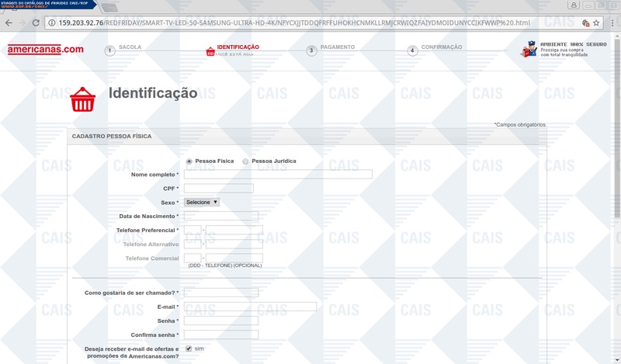Image resolution: width=621 pixels, height=364 pixels.
Task: Click the red basket icon beside Identificação heading
Action: click(x=83, y=99)
